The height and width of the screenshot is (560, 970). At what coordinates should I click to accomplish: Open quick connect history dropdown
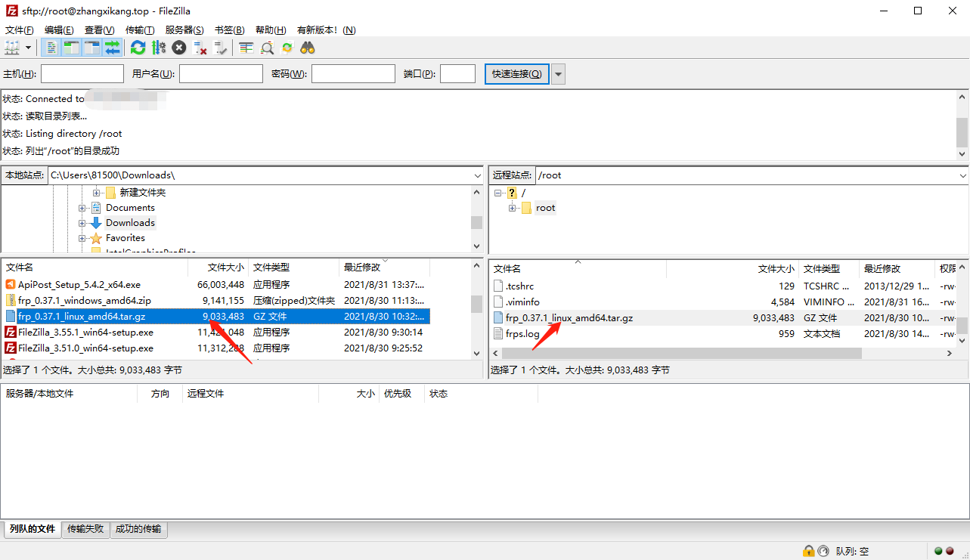559,73
